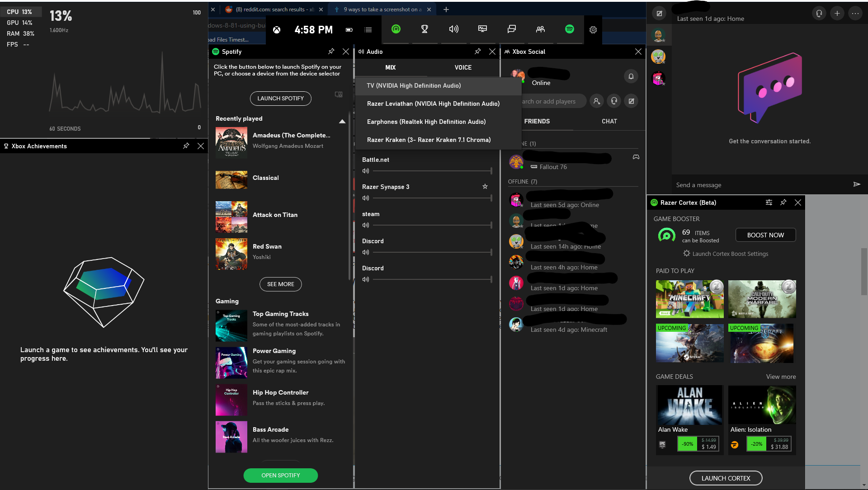This screenshot has height=490, width=868.
Task: Adjust the steam volume slider
Action: coord(432,225)
